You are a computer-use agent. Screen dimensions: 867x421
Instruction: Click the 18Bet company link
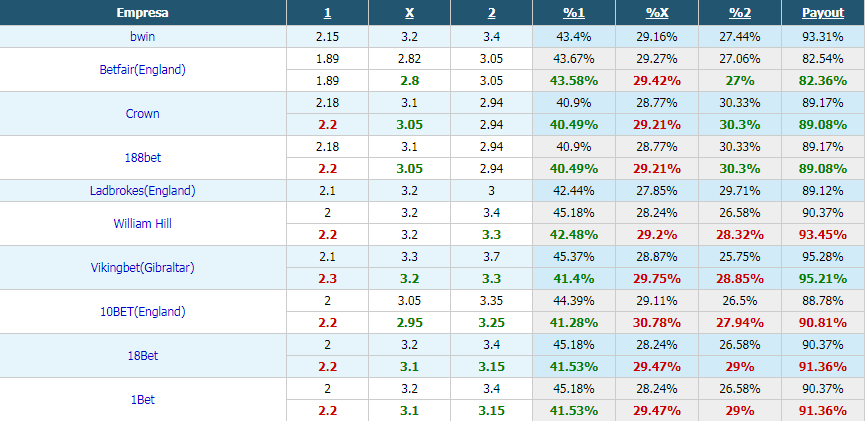[x=143, y=356]
